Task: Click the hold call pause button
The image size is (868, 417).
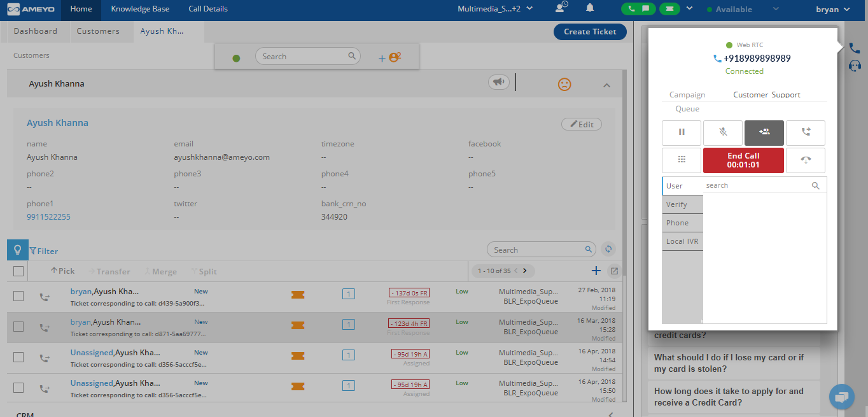Action: (681, 132)
